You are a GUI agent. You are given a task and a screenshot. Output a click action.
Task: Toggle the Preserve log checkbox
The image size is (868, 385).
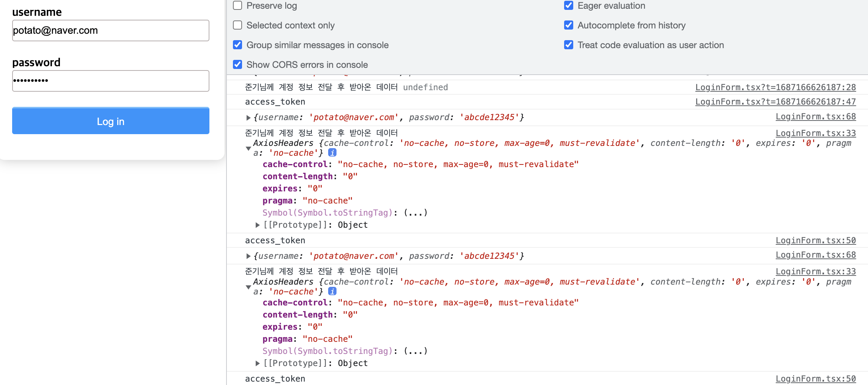pos(237,5)
